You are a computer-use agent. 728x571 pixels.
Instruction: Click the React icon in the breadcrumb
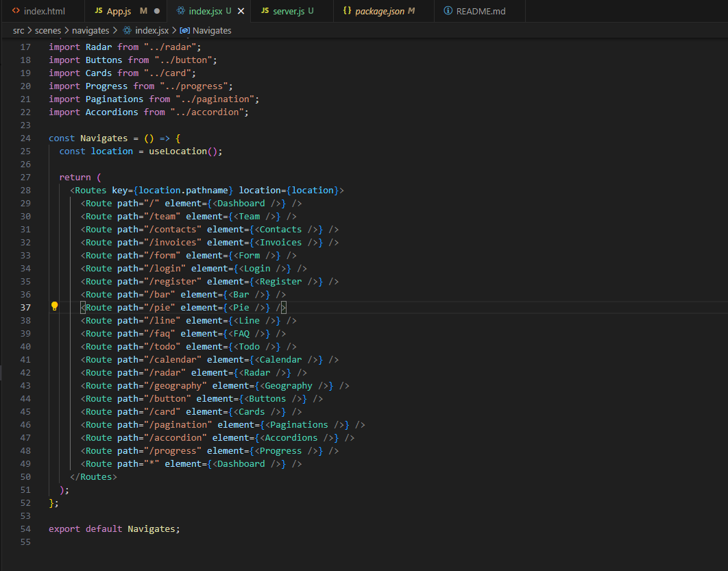pos(127,30)
